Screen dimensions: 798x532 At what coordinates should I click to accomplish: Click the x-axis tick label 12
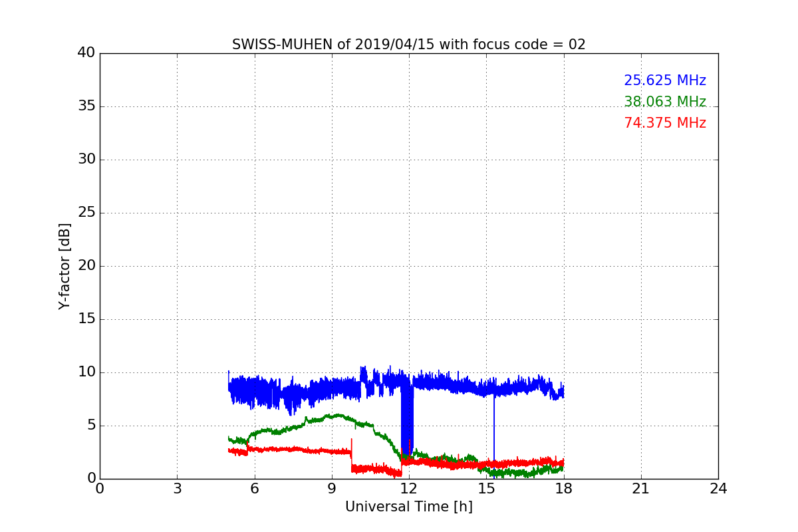point(409,489)
